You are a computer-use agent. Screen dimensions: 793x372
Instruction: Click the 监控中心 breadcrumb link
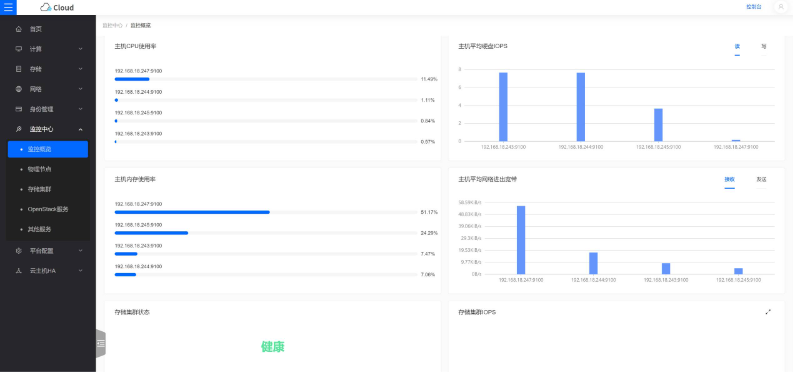113,25
